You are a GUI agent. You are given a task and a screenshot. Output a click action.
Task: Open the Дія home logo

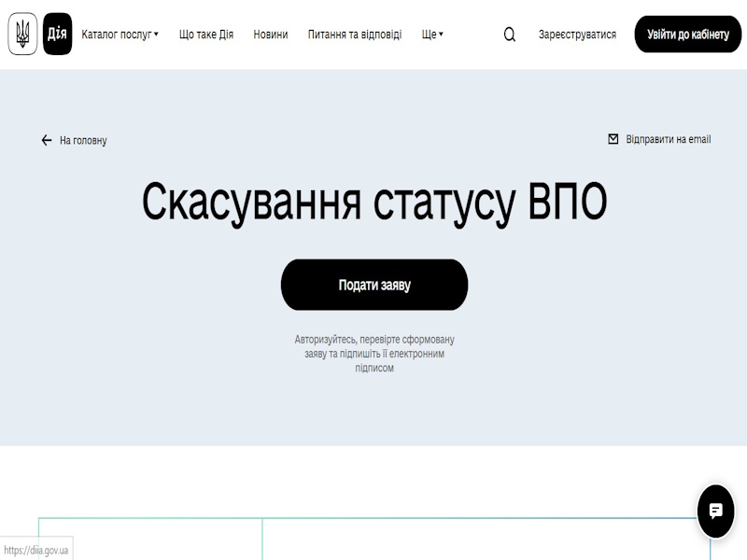coord(57,34)
